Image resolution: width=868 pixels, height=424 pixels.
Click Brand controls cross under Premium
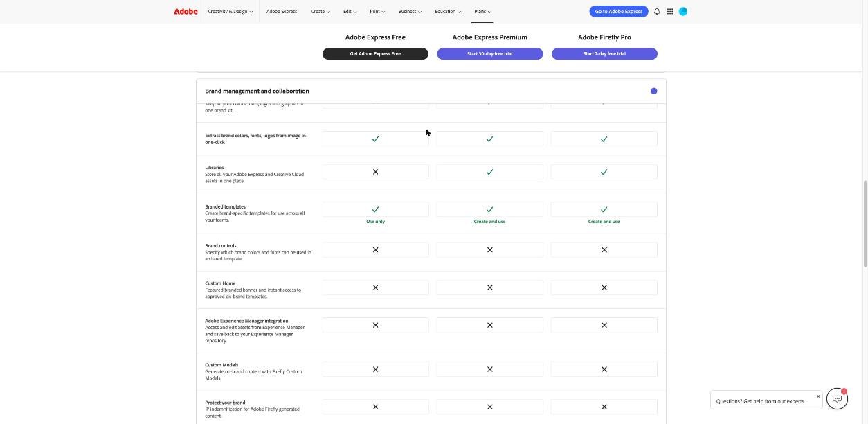tap(489, 250)
